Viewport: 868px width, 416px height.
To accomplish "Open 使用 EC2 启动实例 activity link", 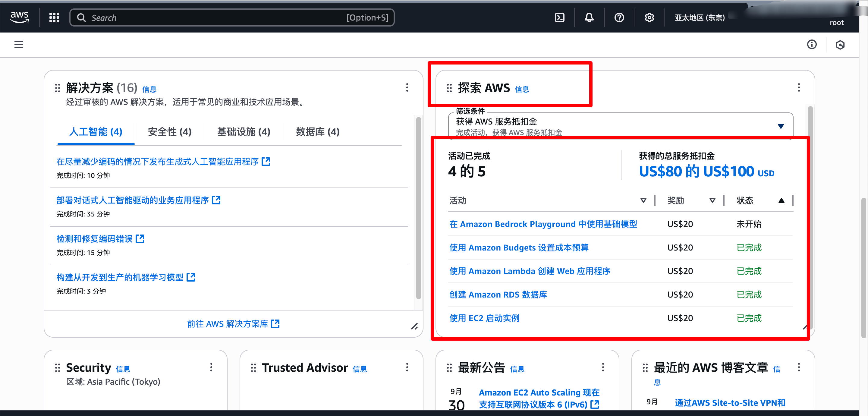I will tap(484, 318).
